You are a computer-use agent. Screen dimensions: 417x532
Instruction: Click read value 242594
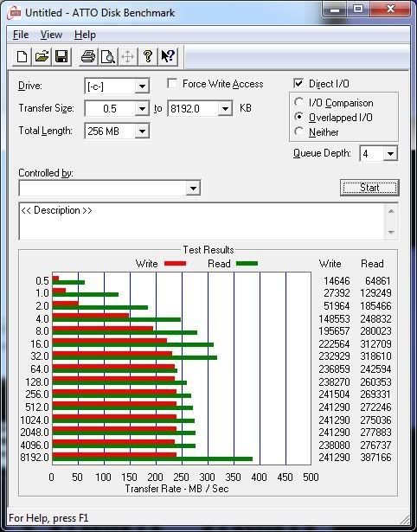375,369
